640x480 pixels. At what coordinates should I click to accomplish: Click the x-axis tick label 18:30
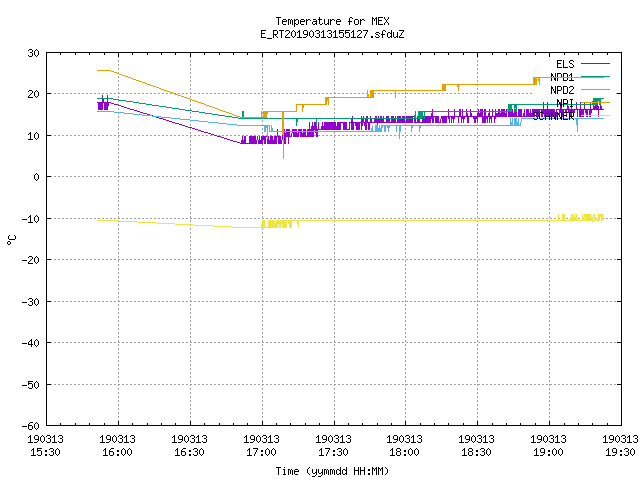[x=476, y=452]
